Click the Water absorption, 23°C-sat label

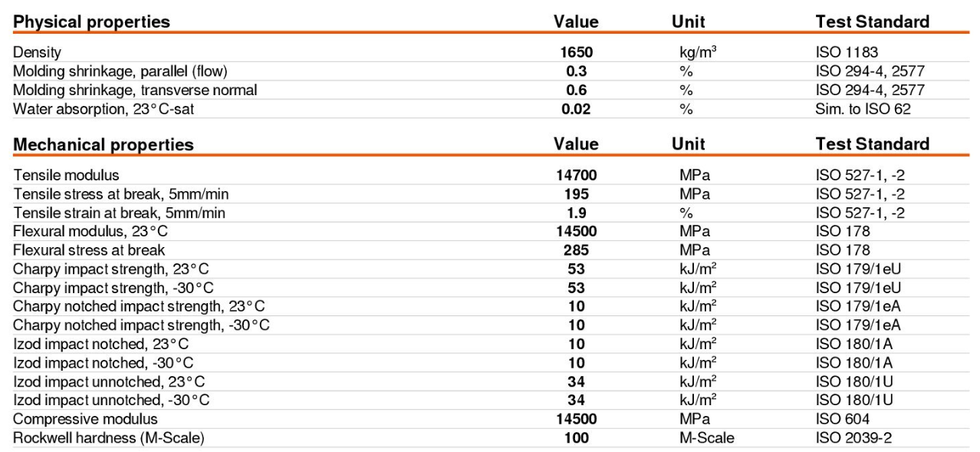104,109
